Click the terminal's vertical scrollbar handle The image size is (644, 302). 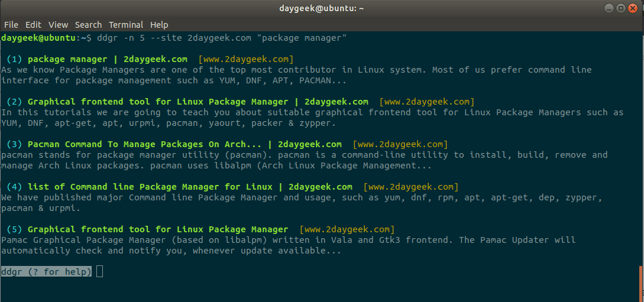pos(641,283)
